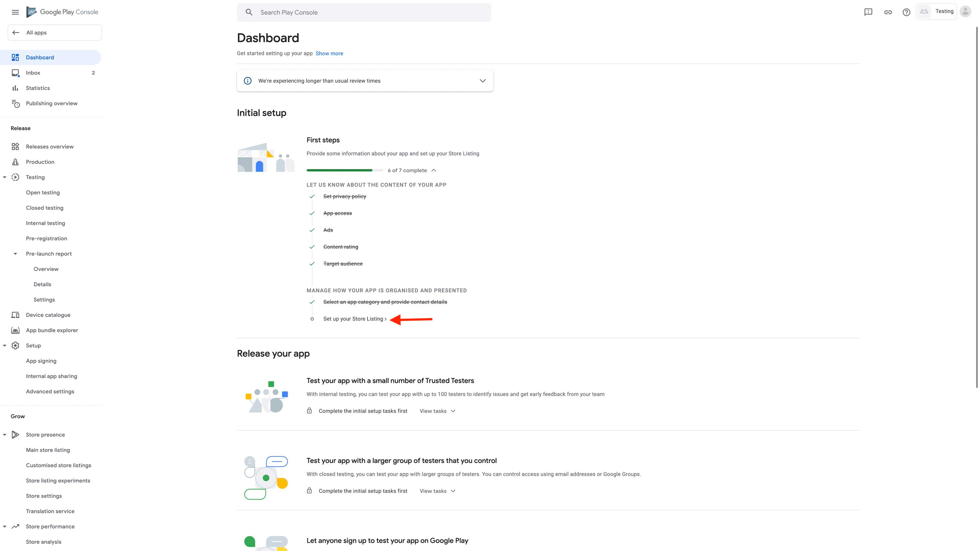The image size is (980, 551).
Task: Click the All apps back button
Action: [55, 33]
